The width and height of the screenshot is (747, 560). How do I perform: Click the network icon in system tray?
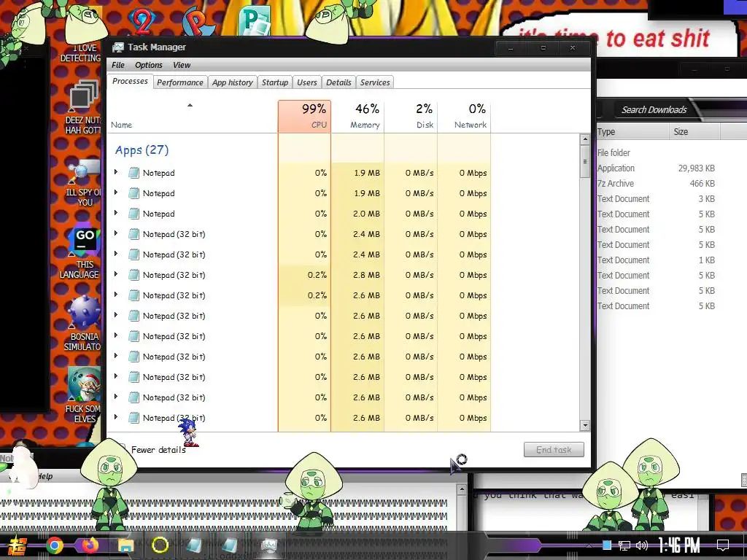[624, 545]
